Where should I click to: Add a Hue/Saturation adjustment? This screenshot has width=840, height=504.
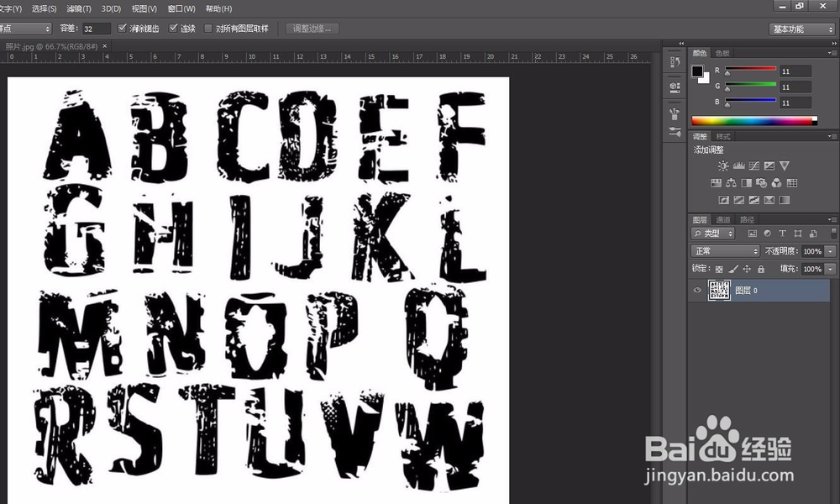pyautogui.click(x=716, y=183)
